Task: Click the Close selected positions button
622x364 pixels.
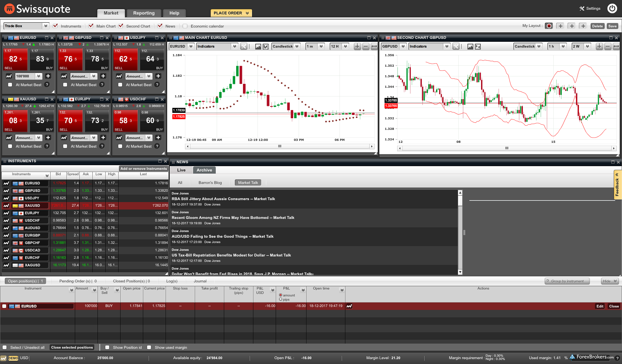Action: pyautogui.click(x=72, y=347)
